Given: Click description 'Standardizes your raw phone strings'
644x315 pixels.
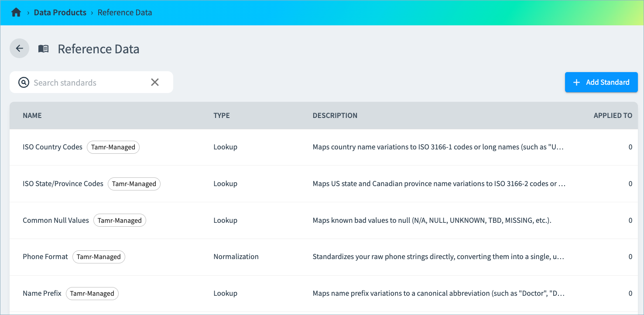Looking at the screenshot, I should [438, 257].
